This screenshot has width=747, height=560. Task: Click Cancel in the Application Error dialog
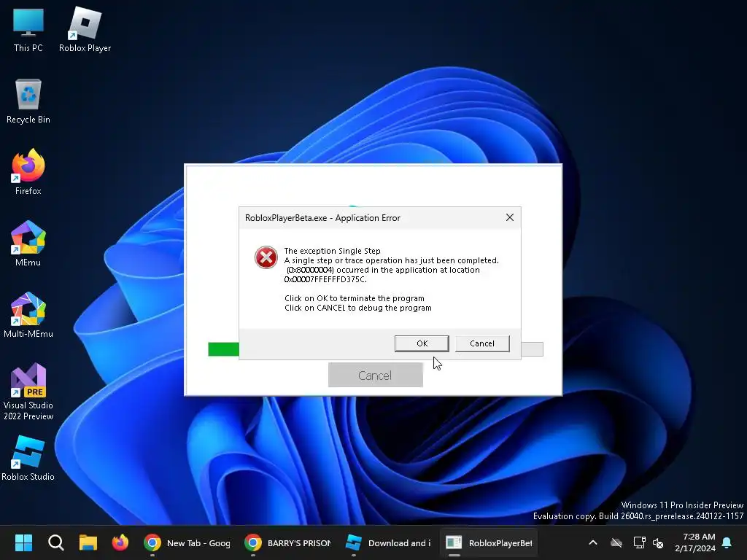[x=482, y=343]
